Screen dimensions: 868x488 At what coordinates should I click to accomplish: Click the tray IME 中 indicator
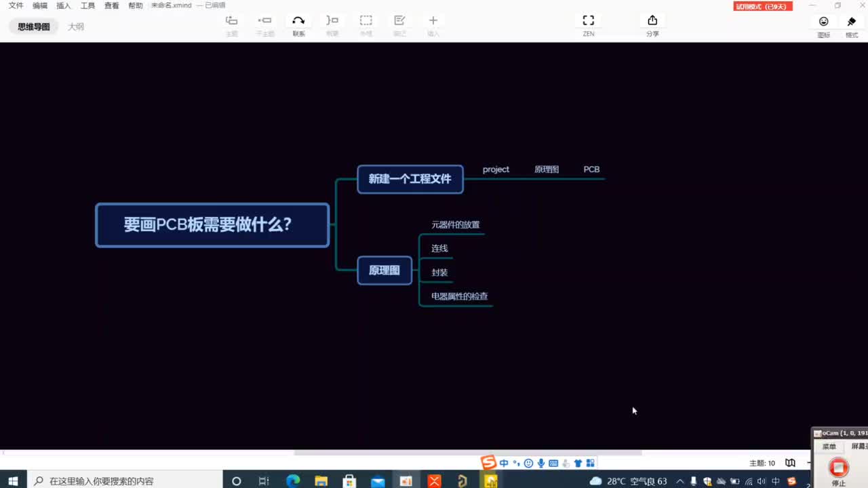(x=776, y=481)
